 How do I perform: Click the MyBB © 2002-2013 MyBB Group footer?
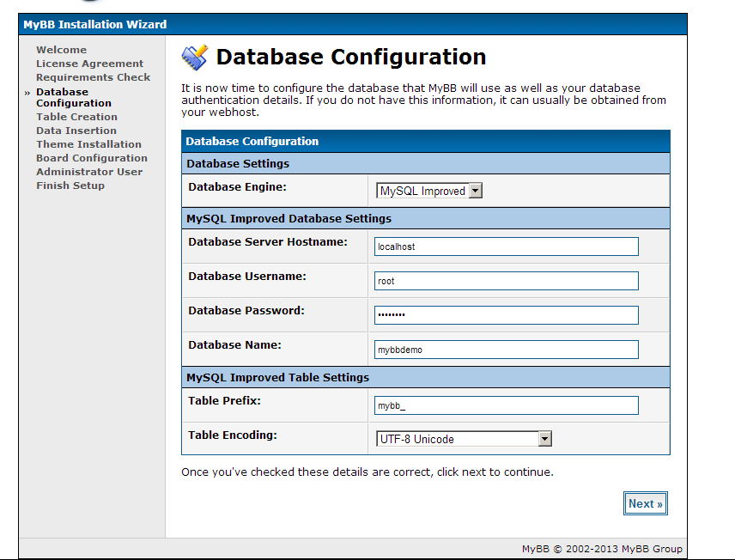point(602,549)
